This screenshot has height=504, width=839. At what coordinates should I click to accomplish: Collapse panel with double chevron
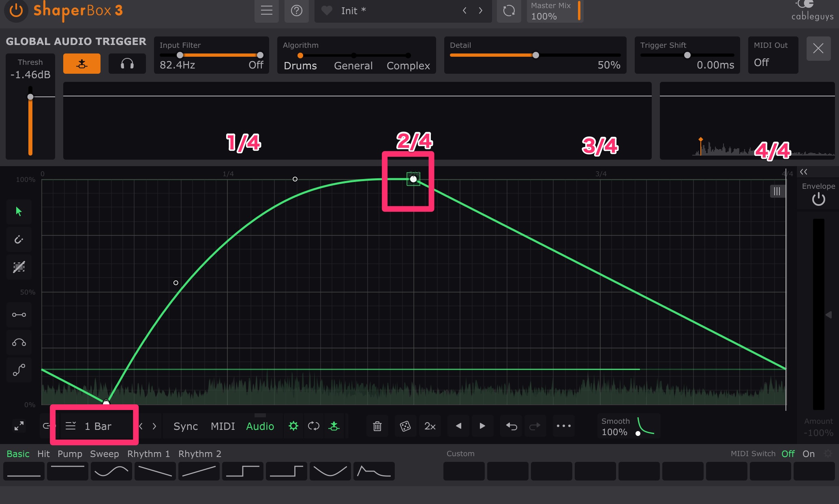(803, 172)
